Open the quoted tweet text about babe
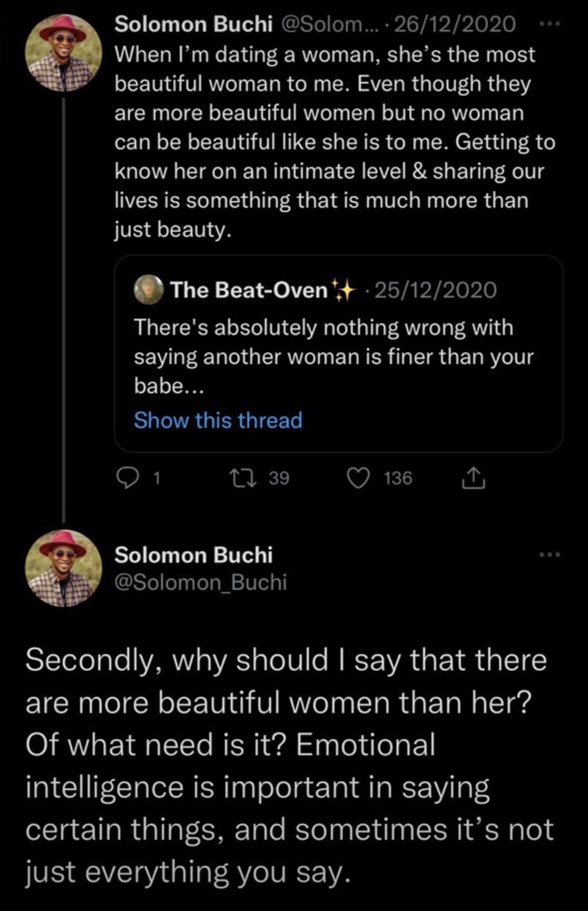 (x=333, y=356)
